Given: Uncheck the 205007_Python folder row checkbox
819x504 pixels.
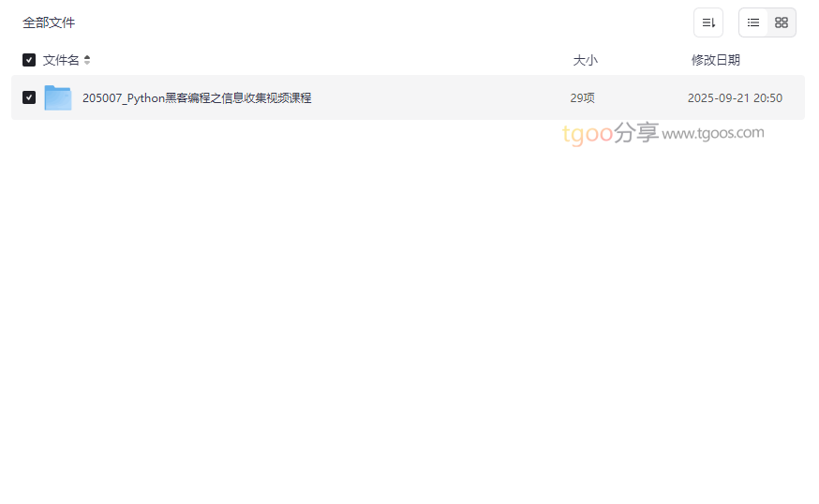Looking at the screenshot, I should [x=29, y=97].
